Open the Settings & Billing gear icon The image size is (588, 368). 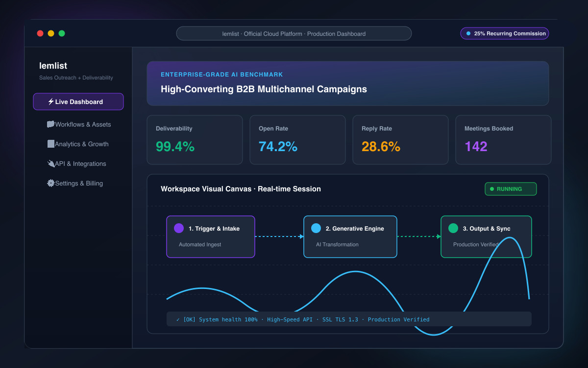coord(51,183)
